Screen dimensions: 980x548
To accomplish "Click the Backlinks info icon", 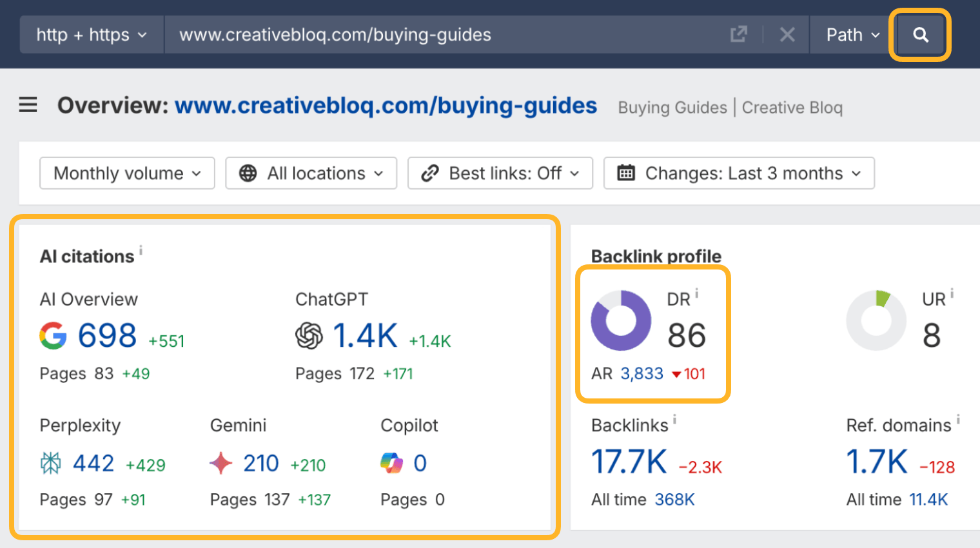I will [675, 420].
